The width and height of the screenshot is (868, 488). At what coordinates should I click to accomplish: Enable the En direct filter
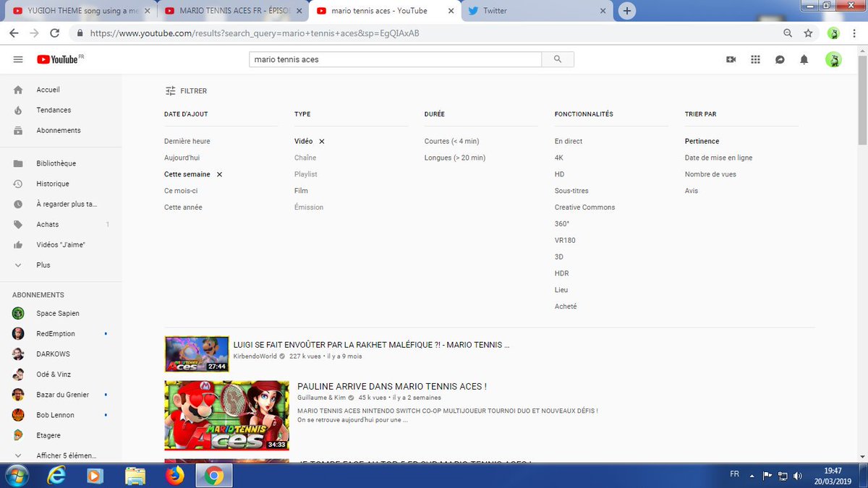click(569, 141)
